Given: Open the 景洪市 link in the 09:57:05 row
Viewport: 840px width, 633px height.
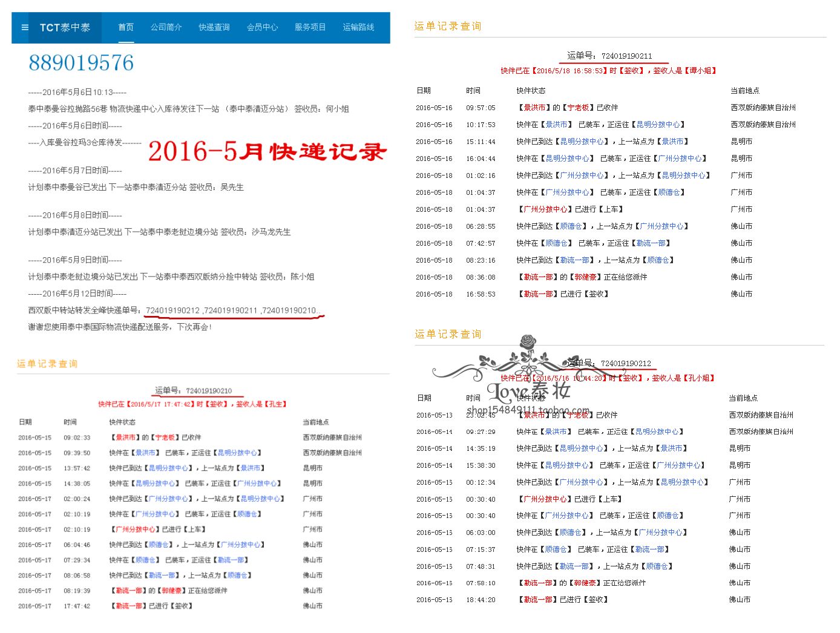Looking at the screenshot, I should [x=535, y=108].
